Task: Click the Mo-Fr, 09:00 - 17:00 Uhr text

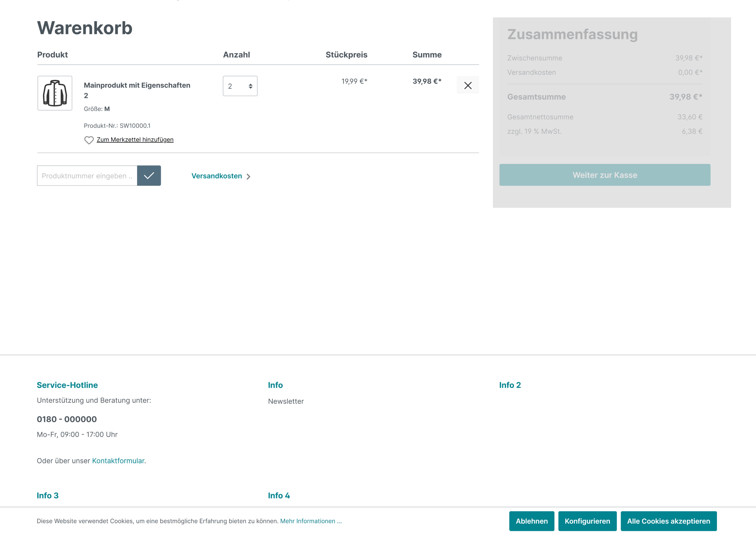Action: pyautogui.click(x=77, y=434)
